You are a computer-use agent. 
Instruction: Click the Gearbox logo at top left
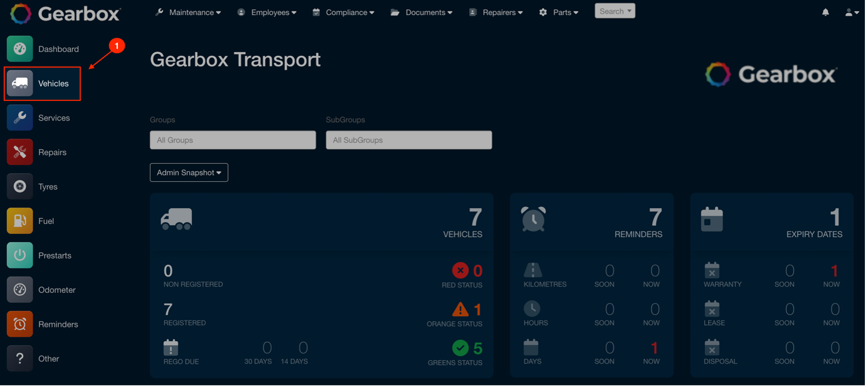coord(63,12)
